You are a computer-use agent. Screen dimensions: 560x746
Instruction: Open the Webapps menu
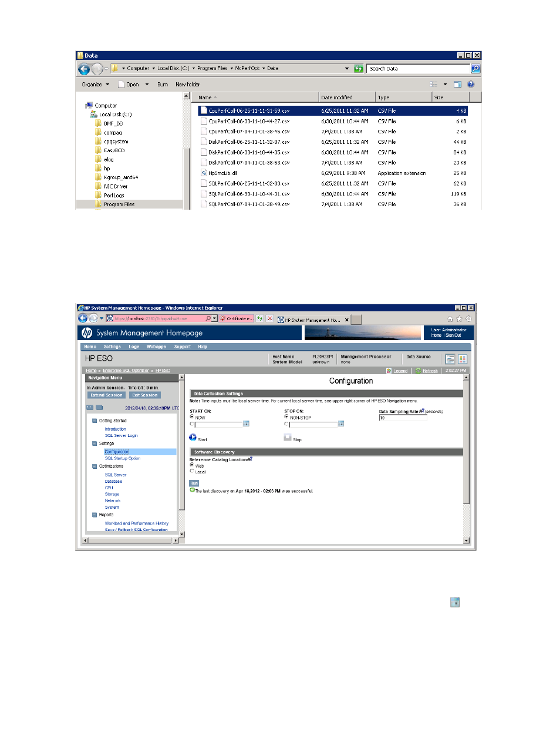click(x=157, y=347)
